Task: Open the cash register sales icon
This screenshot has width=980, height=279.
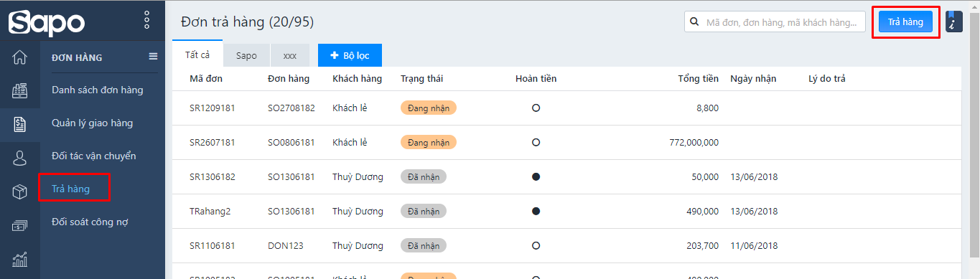Action: coord(20,91)
